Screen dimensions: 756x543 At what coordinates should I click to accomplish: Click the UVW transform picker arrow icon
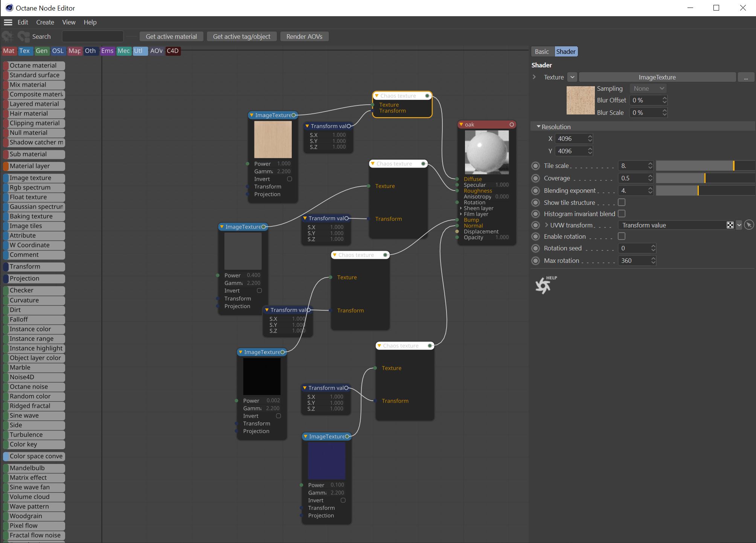click(x=749, y=225)
